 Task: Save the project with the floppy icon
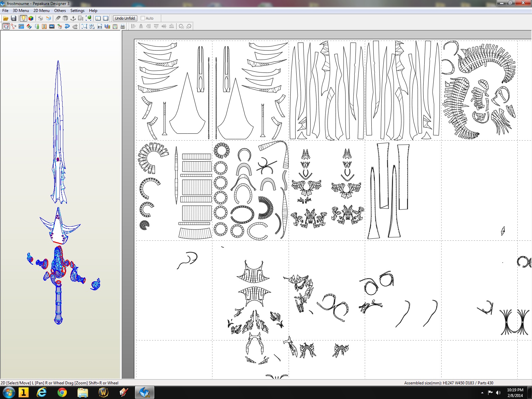pyautogui.click(x=14, y=18)
